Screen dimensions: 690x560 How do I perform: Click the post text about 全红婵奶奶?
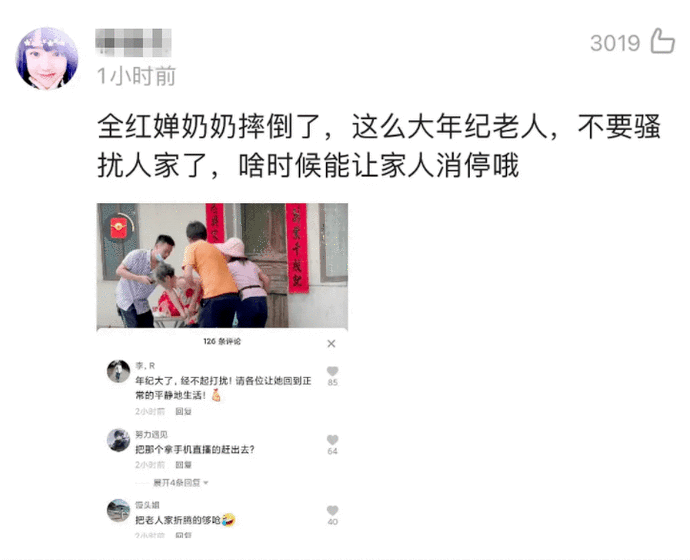379,146
